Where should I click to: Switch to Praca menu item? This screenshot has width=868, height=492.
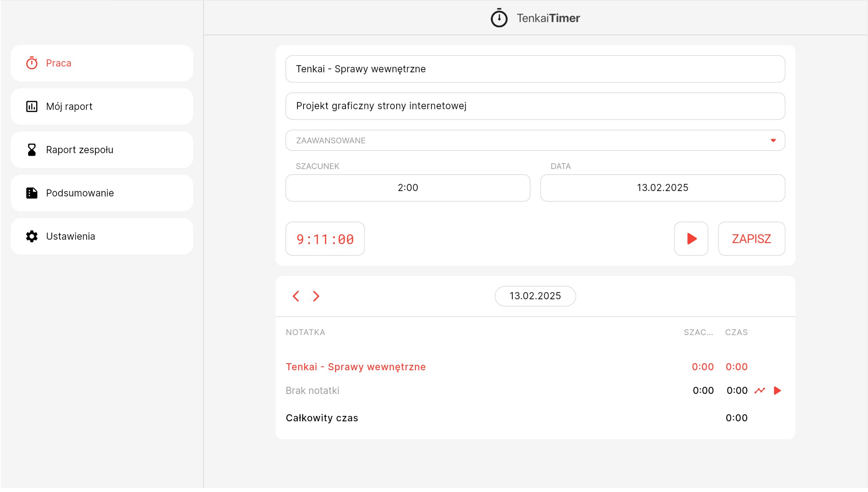[102, 63]
